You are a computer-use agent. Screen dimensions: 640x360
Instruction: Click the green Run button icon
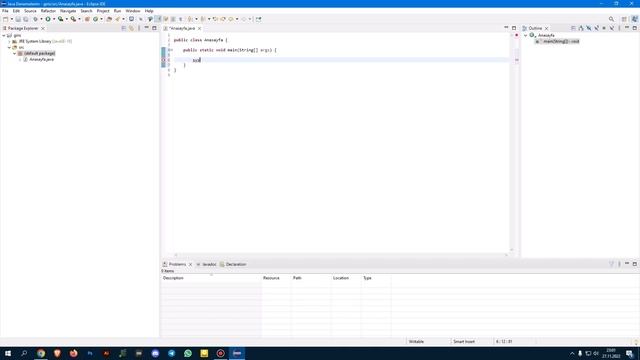48,19
